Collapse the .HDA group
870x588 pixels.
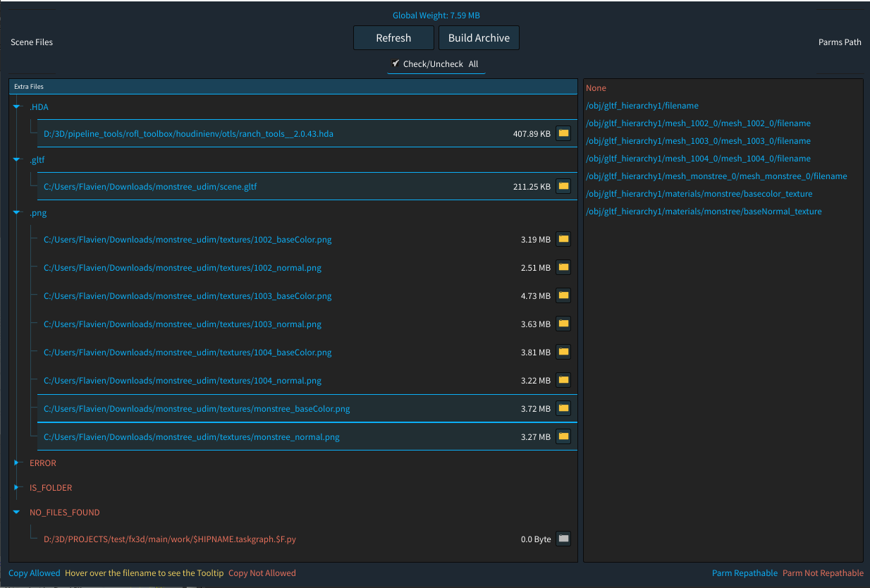[x=17, y=107]
